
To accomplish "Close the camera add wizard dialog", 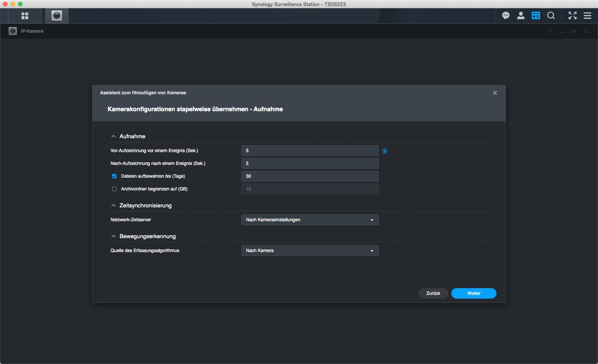I will point(495,93).
